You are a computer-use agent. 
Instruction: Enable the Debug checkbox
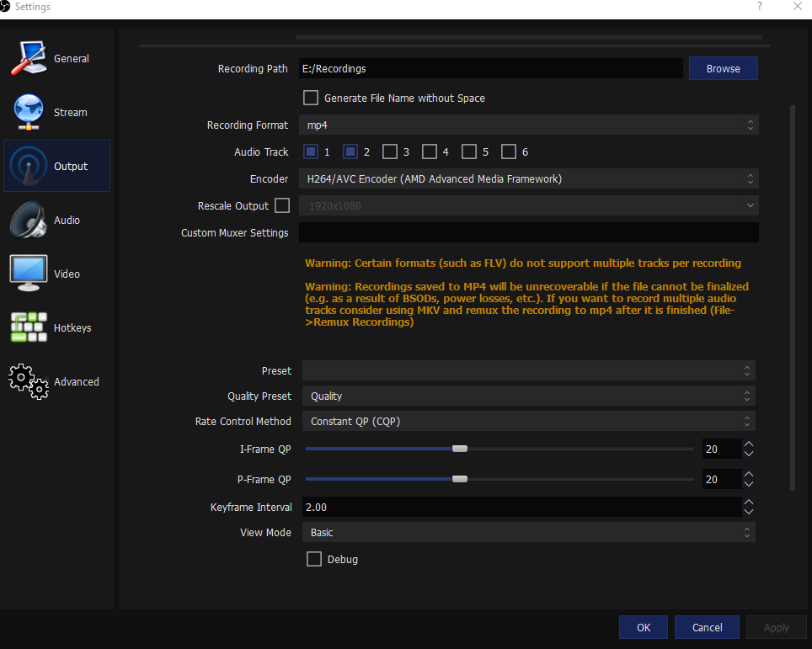coord(314,559)
